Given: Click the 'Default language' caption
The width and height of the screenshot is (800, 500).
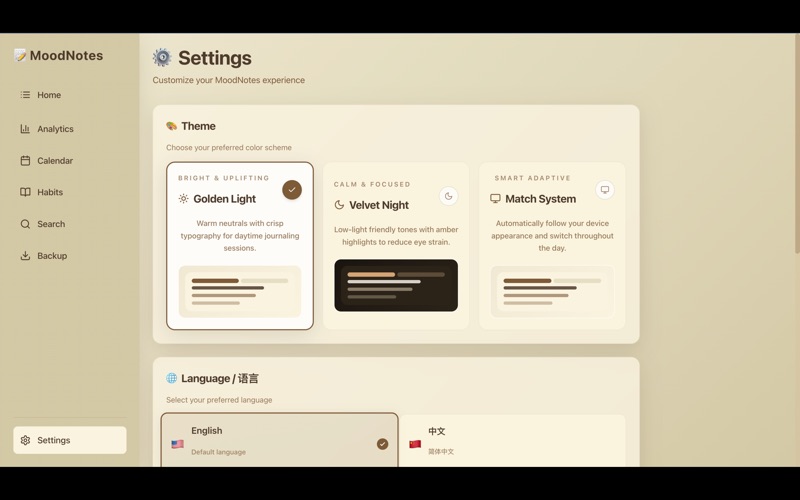Looking at the screenshot, I should pyautogui.click(x=218, y=452).
